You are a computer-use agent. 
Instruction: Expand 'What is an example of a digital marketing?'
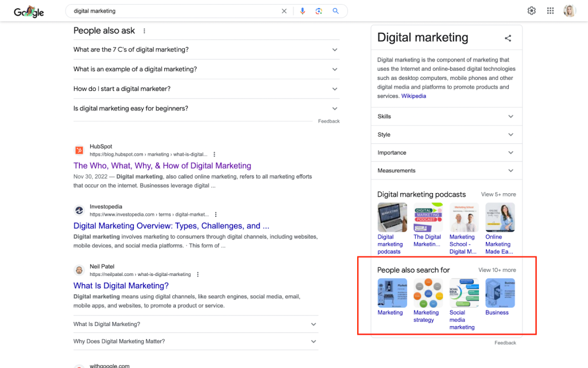(207, 69)
